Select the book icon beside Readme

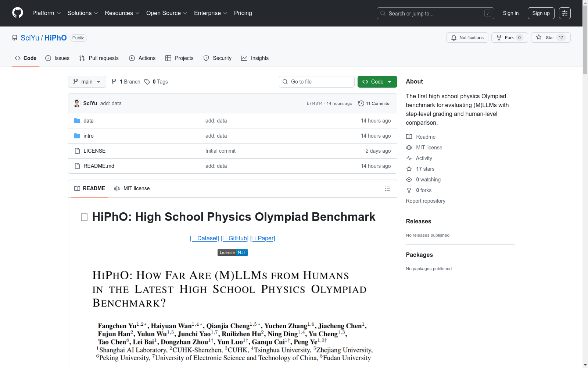coord(409,137)
